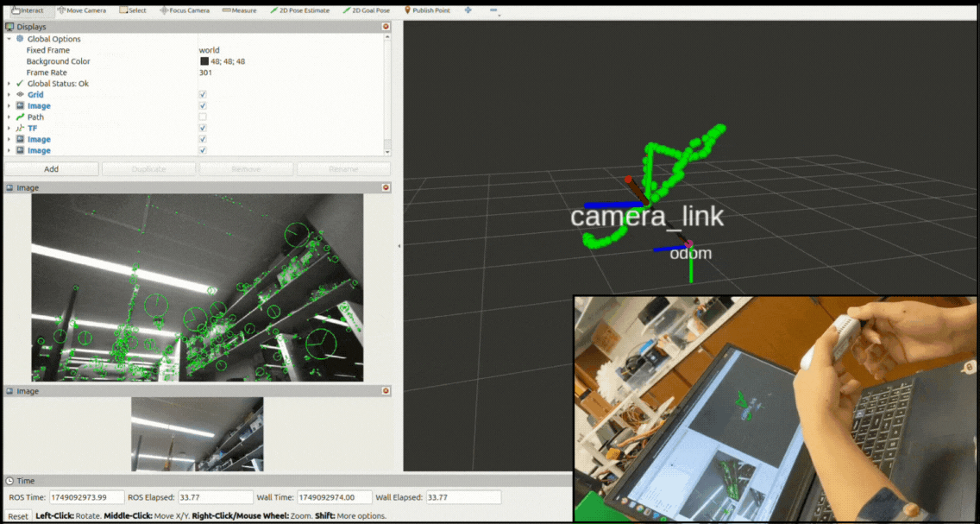Screen dimensions: 980x524
Task: Uncheck the Image checkbox directly below TF
Action: point(203,140)
